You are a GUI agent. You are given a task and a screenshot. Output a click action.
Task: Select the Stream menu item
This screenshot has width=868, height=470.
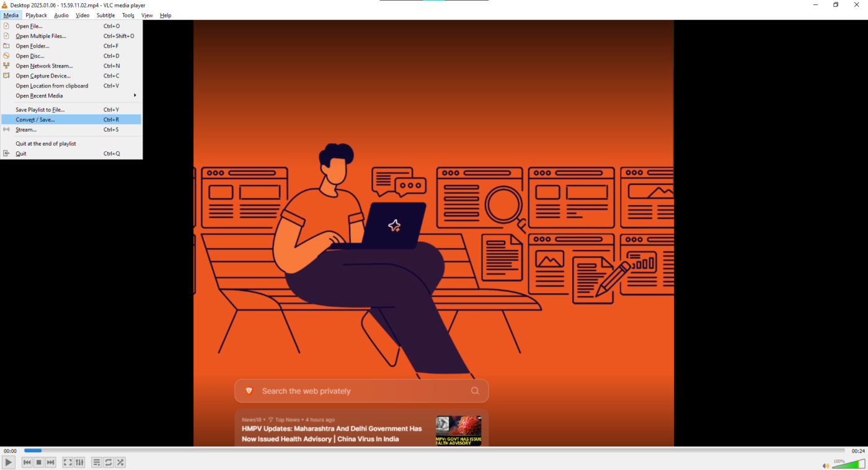coord(71,130)
